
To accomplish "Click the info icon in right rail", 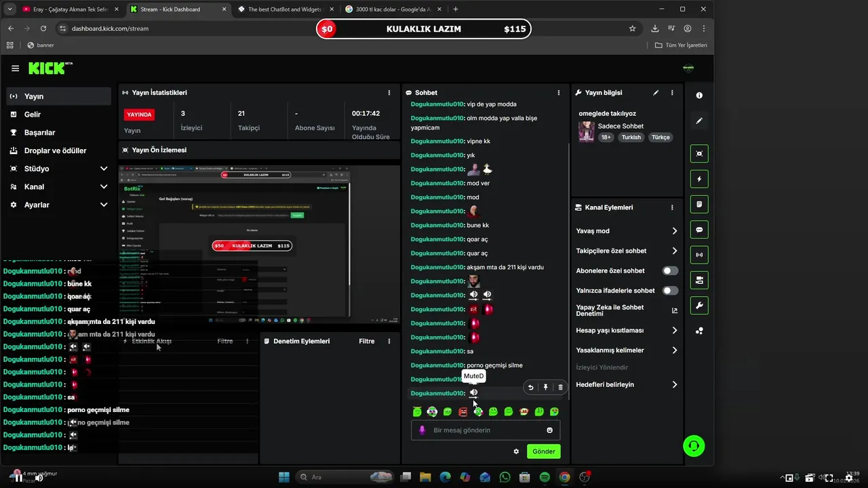I will tap(699, 96).
